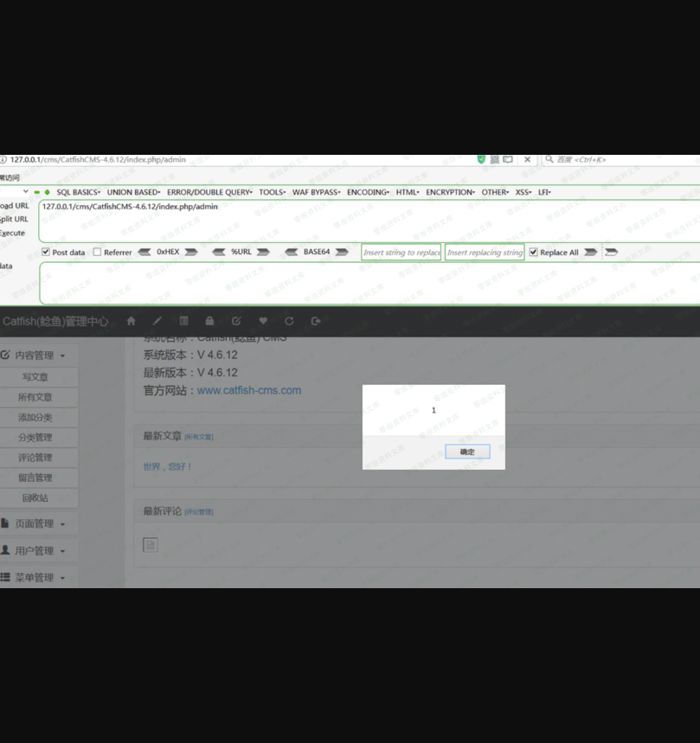The height and width of the screenshot is (743, 700).
Task: Click the logout icon in admin navbar
Action: 316,321
